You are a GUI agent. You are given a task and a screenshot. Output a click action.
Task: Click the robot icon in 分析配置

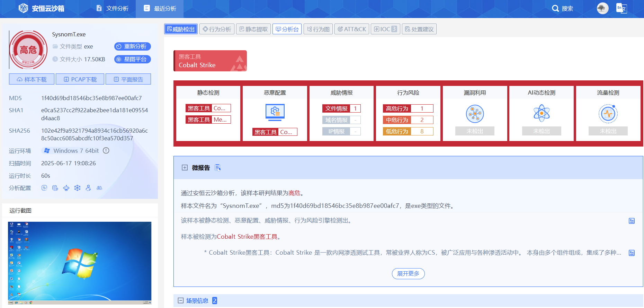66,188
